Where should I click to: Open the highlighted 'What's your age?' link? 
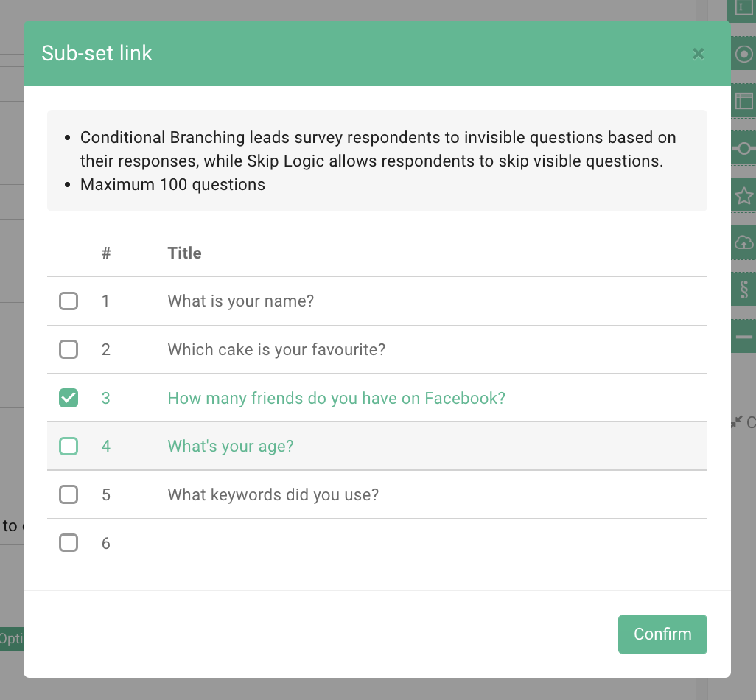click(x=230, y=446)
